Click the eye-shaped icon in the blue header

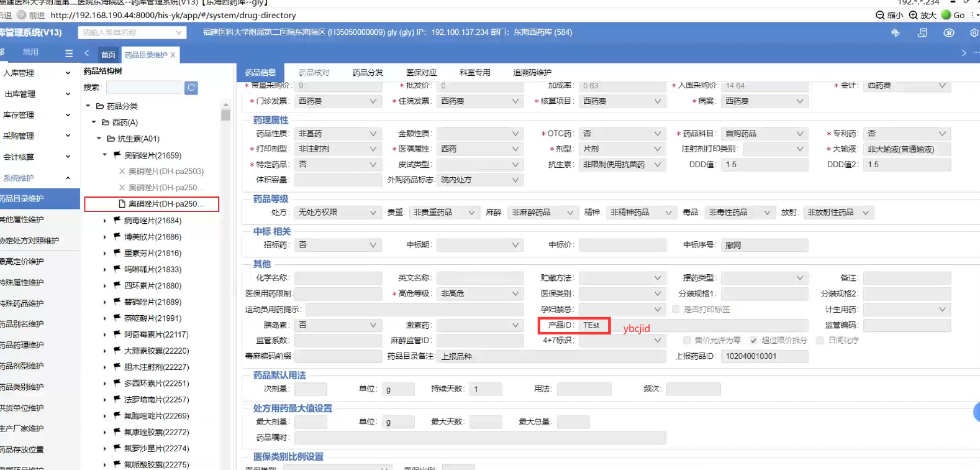click(x=949, y=32)
